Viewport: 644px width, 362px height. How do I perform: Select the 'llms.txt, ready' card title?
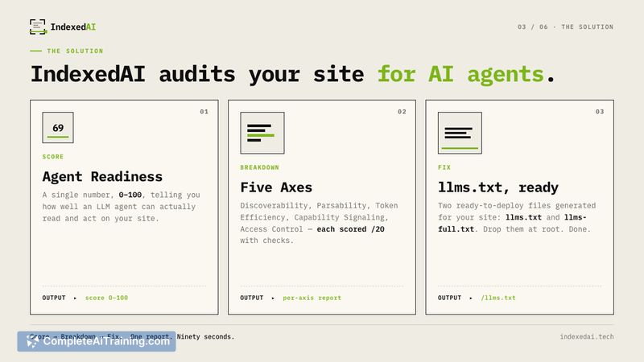pyautogui.click(x=497, y=187)
